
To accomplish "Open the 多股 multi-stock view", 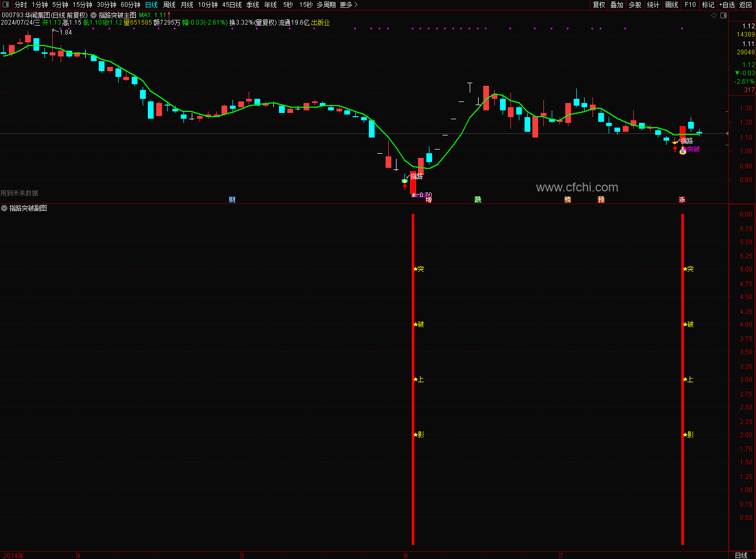I will click(x=635, y=5).
